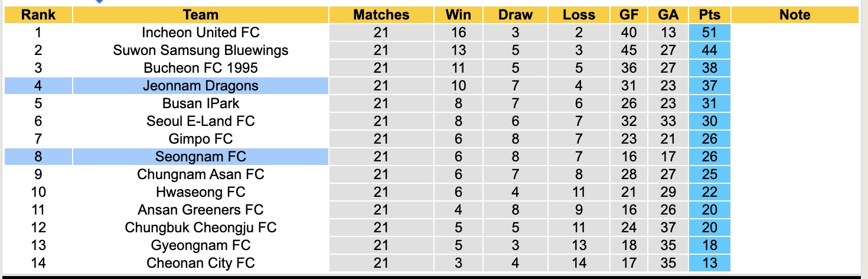Open the Incheon United FC team link
The height and width of the screenshot is (279, 868).
[x=201, y=33]
